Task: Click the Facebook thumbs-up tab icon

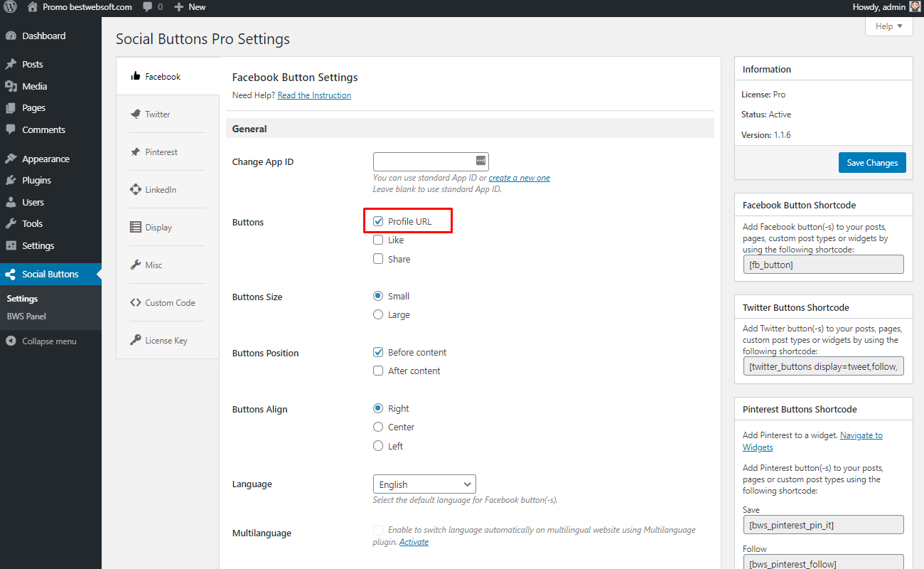Action: tap(135, 76)
